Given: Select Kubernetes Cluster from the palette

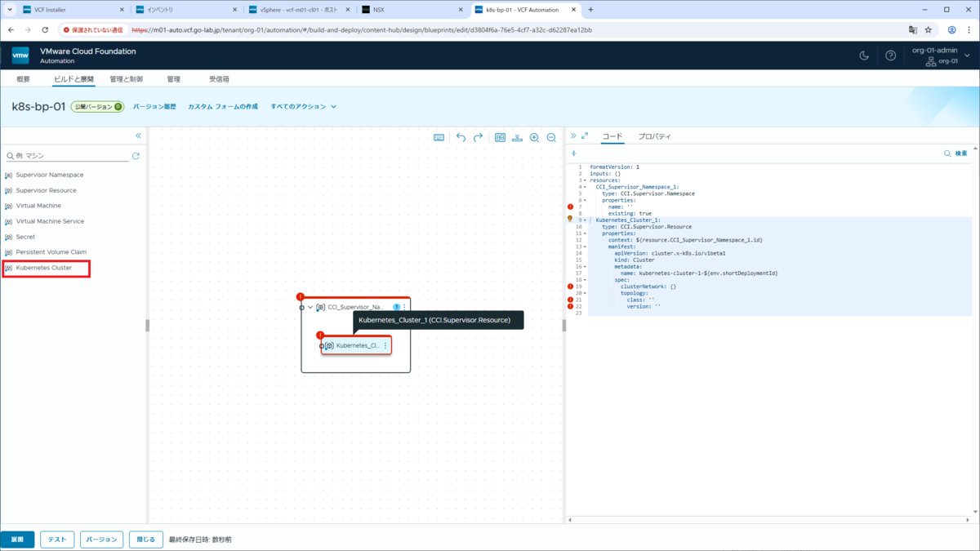Looking at the screenshot, I should coord(43,268).
